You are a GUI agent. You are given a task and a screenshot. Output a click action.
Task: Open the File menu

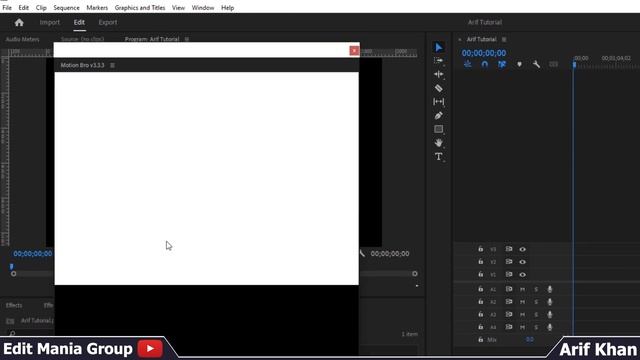tap(7, 8)
